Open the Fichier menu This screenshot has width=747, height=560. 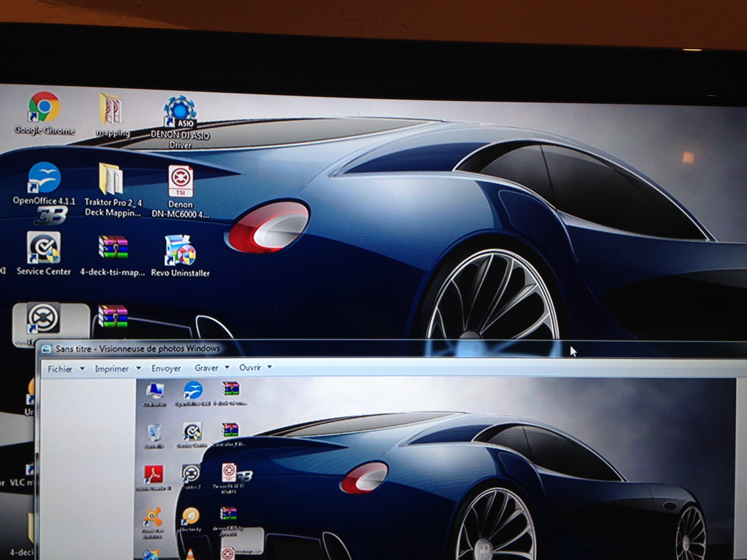point(60,369)
